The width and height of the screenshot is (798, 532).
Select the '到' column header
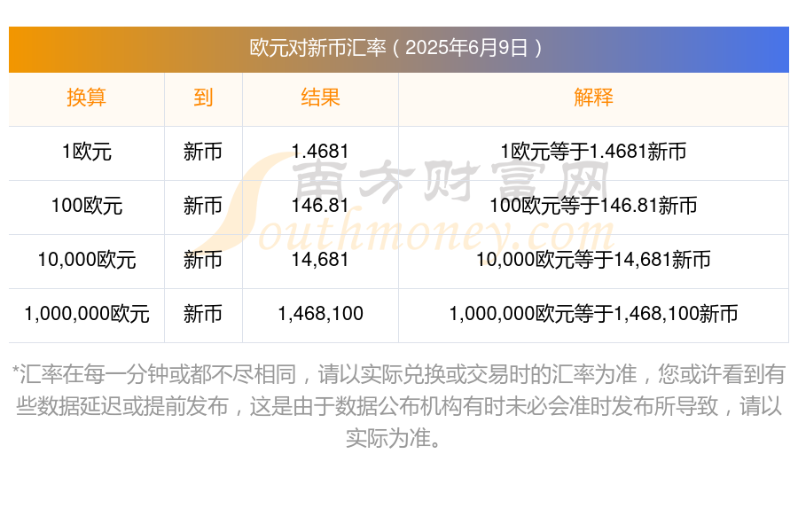coord(203,98)
